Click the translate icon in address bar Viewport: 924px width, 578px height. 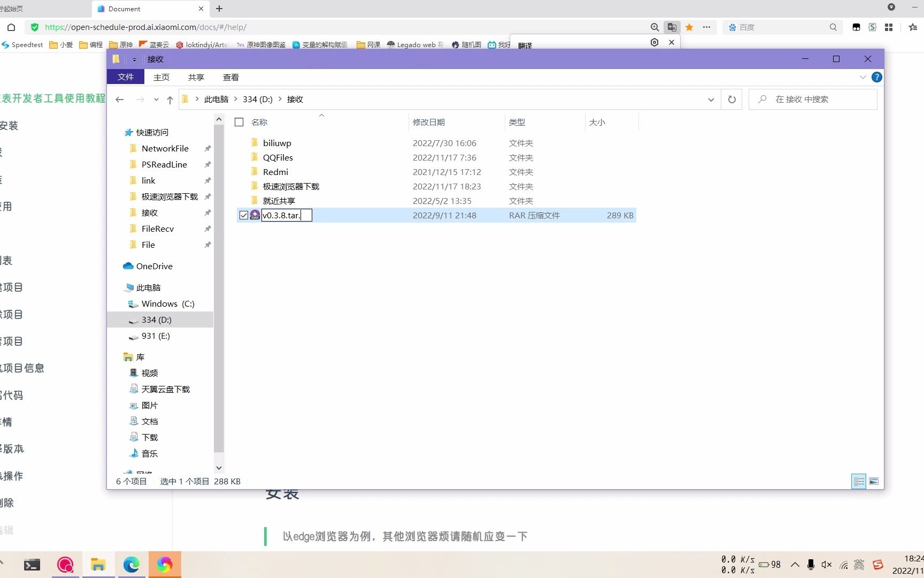672,27
